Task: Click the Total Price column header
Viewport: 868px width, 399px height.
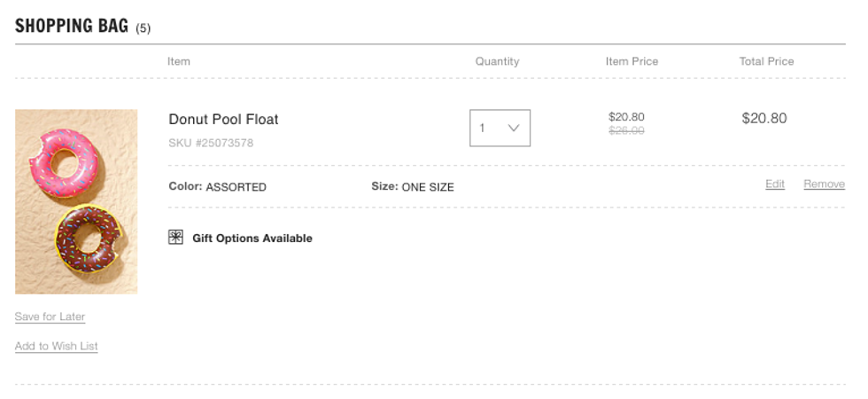Action: (766, 61)
